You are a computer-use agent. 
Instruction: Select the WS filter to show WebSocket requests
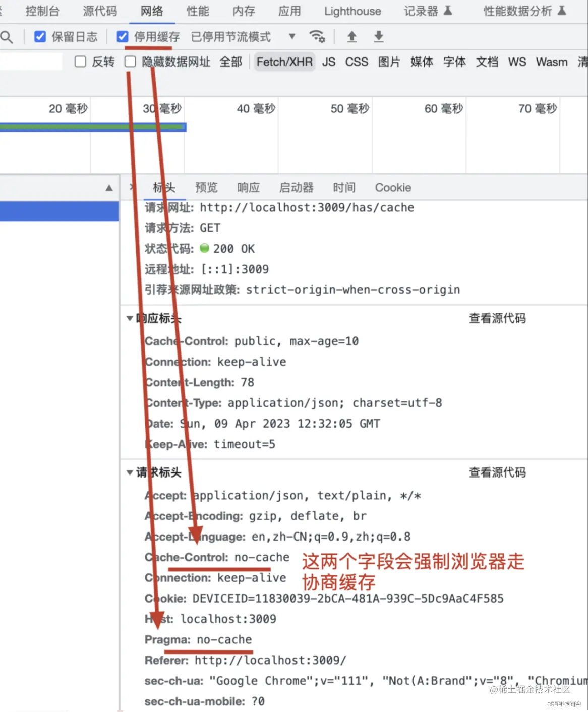(x=516, y=62)
